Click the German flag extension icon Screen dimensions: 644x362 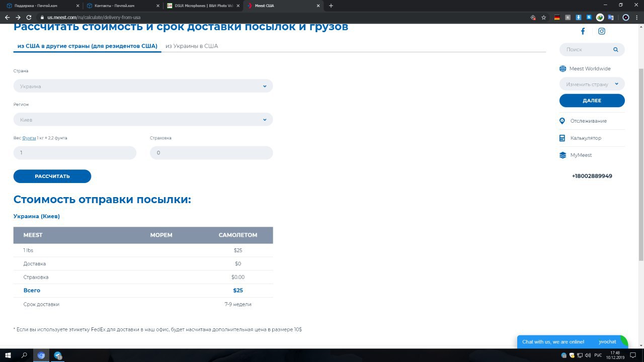tap(557, 17)
